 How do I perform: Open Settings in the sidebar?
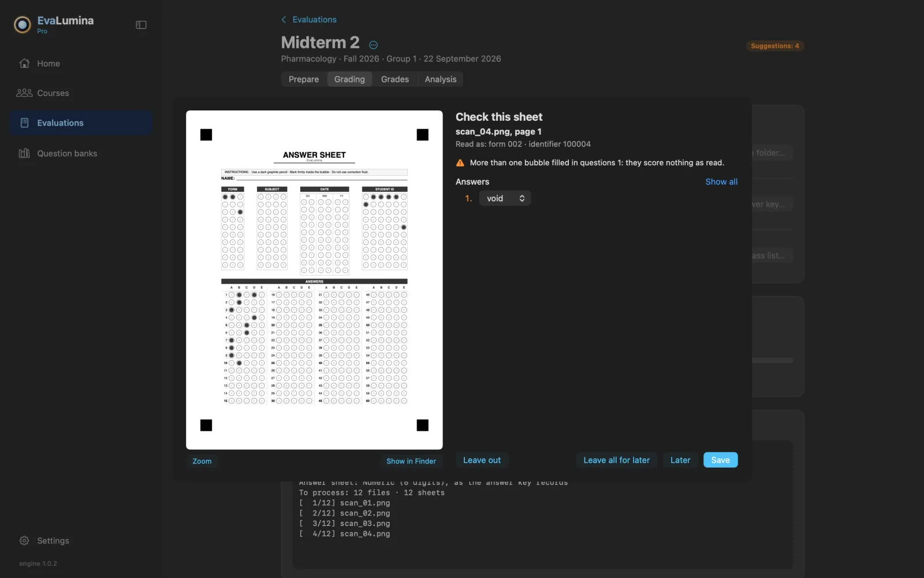coord(81,540)
